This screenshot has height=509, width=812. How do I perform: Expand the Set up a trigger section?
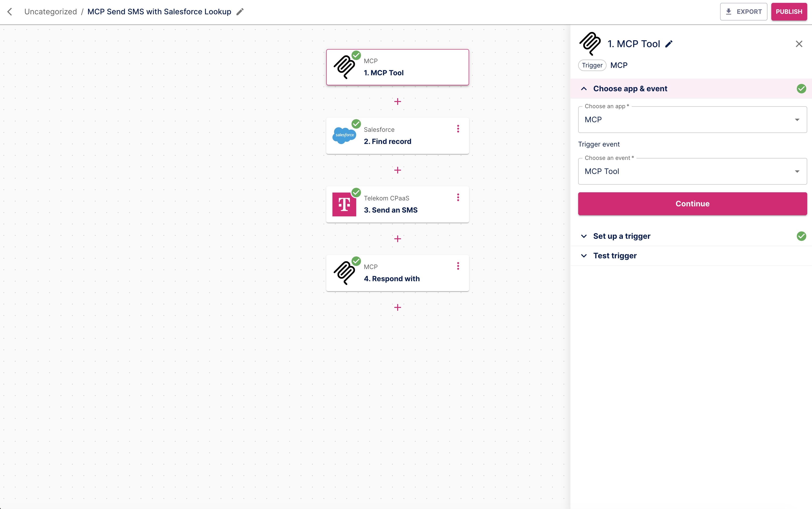tap(622, 236)
